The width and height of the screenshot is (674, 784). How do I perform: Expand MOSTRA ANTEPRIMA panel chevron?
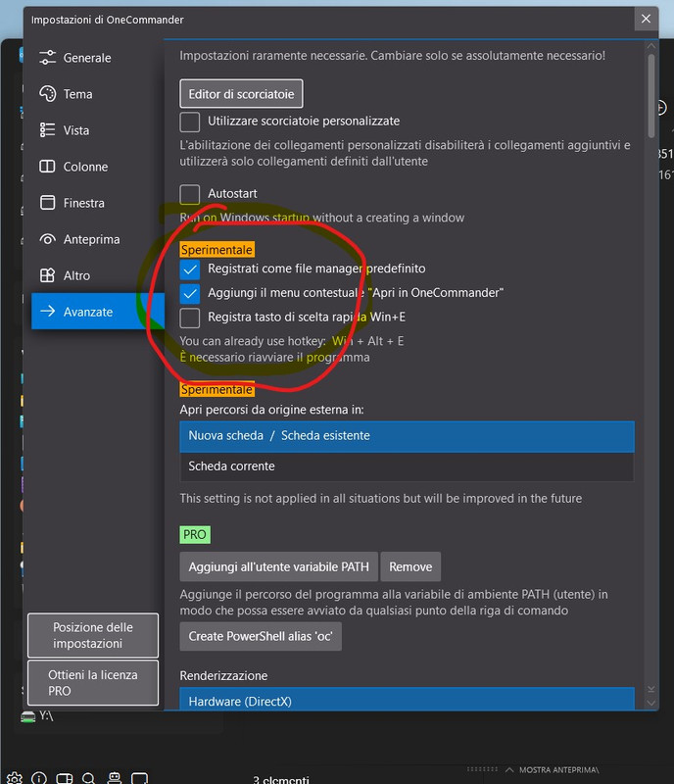pyautogui.click(x=509, y=770)
